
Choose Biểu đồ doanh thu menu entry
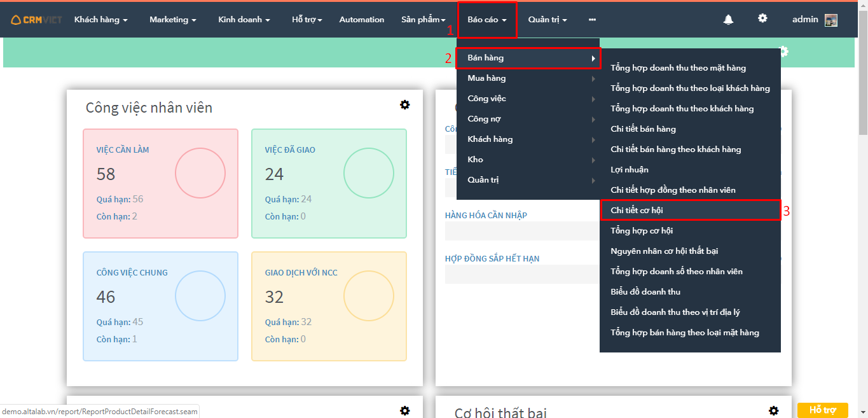click(x=645, y=292)
